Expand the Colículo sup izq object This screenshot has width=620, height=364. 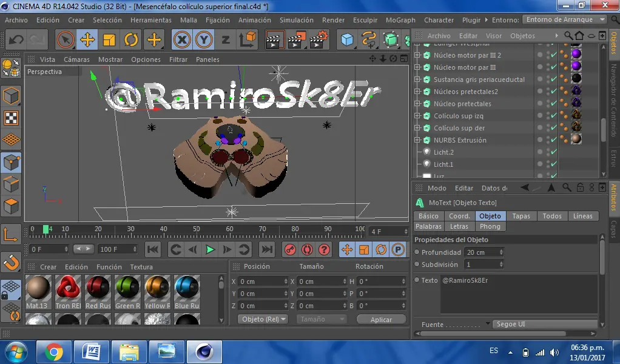point(417,116)
